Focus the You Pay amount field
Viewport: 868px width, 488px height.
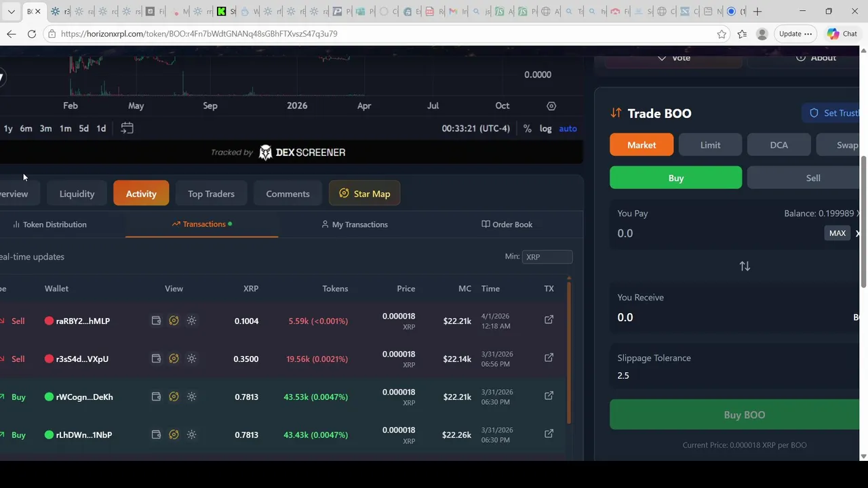click(715, 233)
